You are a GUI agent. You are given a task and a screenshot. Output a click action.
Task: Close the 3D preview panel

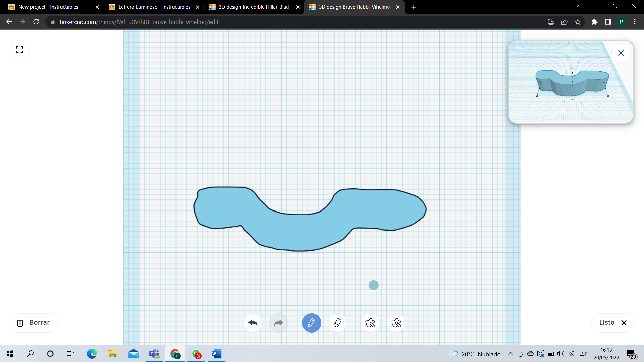click(x=621, y=53)
